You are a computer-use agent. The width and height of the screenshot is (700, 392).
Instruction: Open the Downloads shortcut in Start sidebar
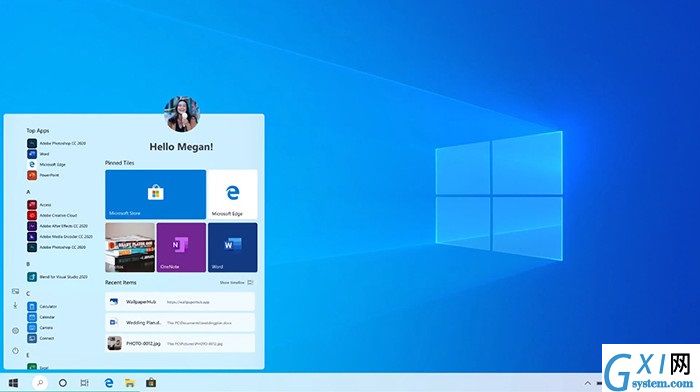tap(15, 305)
